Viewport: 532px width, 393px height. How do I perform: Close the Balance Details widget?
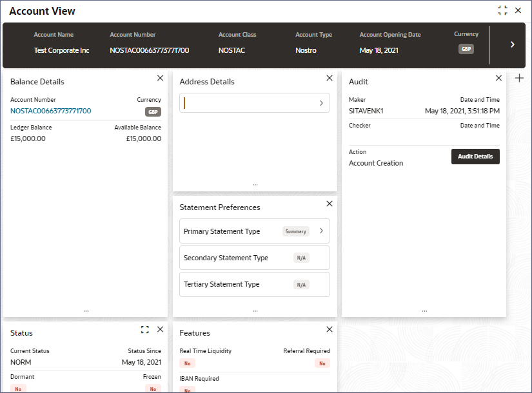[160, 78]
